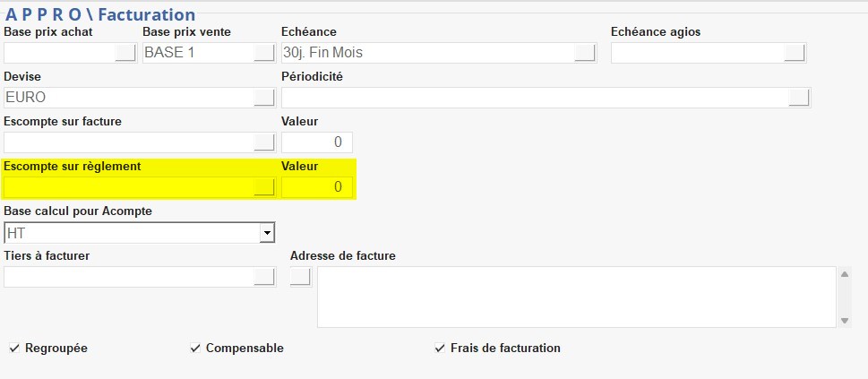This screenshot has height=379, width=868.
Task: Open the Périodicité lookup button
Action: point(799,97)
